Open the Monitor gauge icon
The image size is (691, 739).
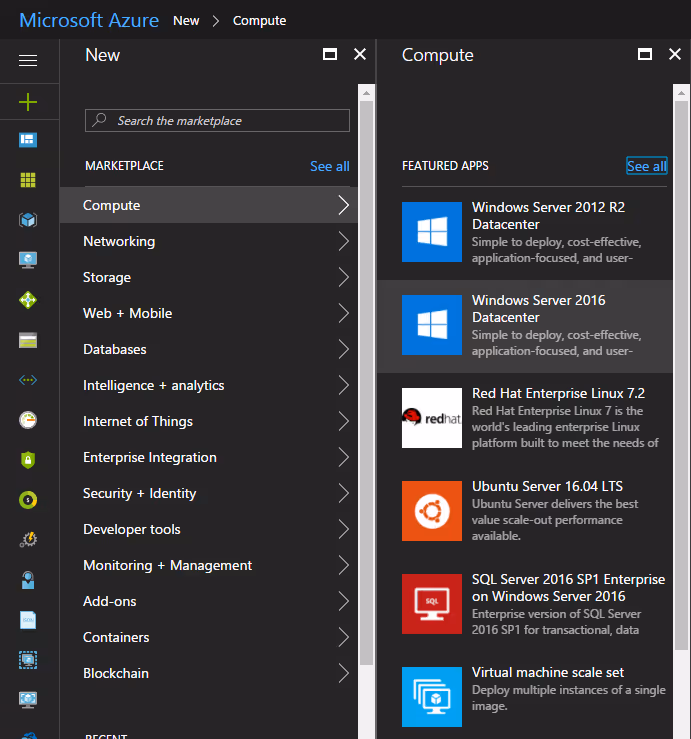(x=28, y=420)
